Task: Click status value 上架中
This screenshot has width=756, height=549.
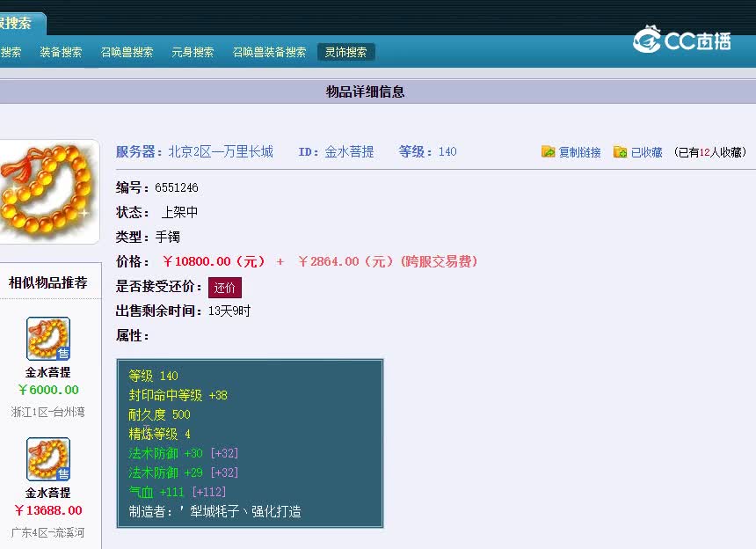Action: tap(179, 212)
